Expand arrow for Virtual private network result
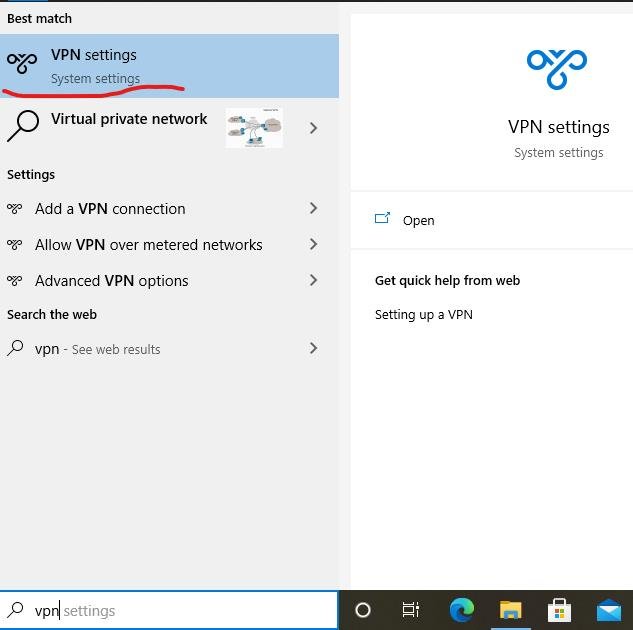633x630 pixels. 313,128
